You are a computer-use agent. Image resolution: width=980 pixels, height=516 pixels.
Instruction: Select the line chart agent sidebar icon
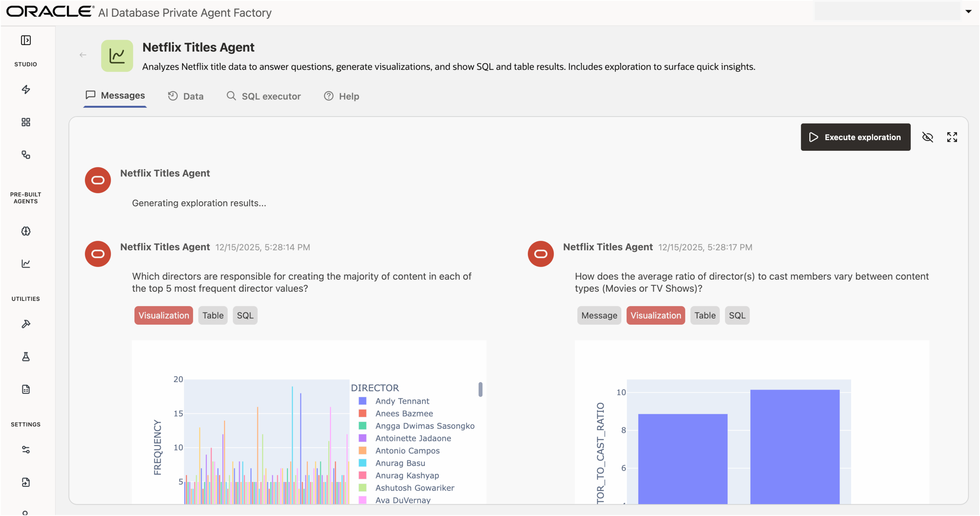tap(26, 264)
